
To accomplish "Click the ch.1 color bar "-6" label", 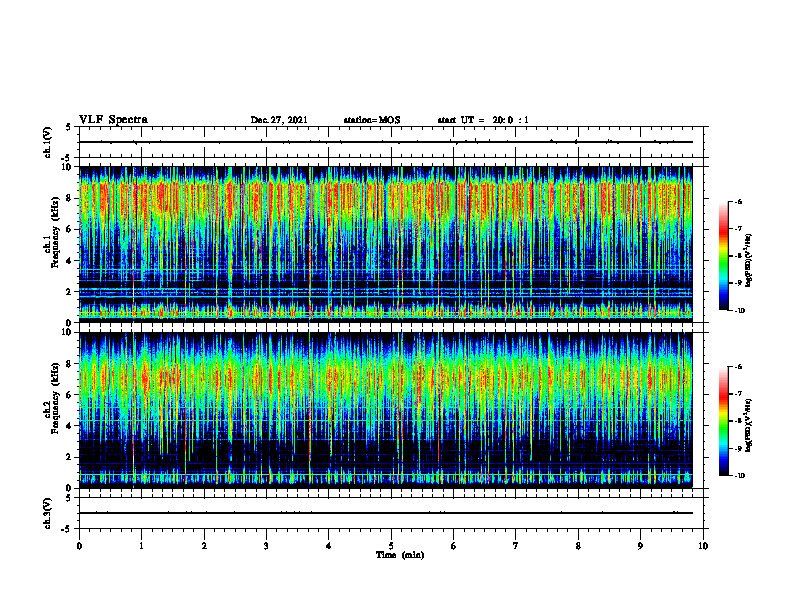I will coord(738,201).
